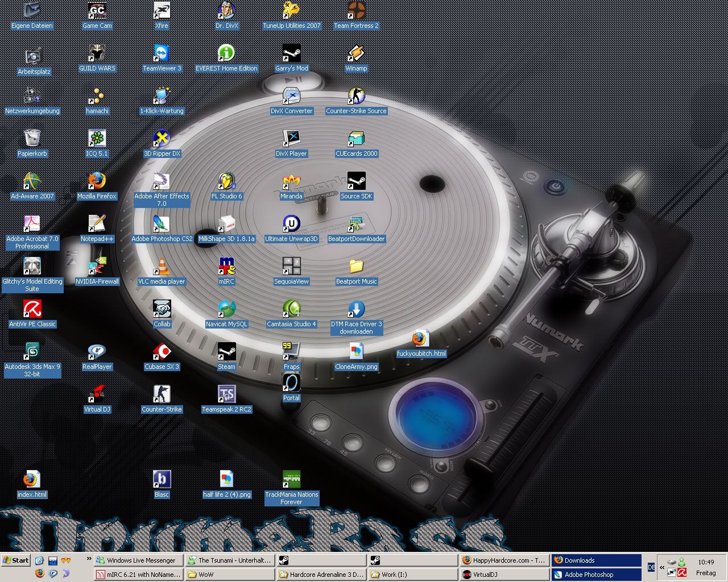The height and width of the screenshot is (582, 728).
Task: Click the Start button
Action: [x=16, y=560]
